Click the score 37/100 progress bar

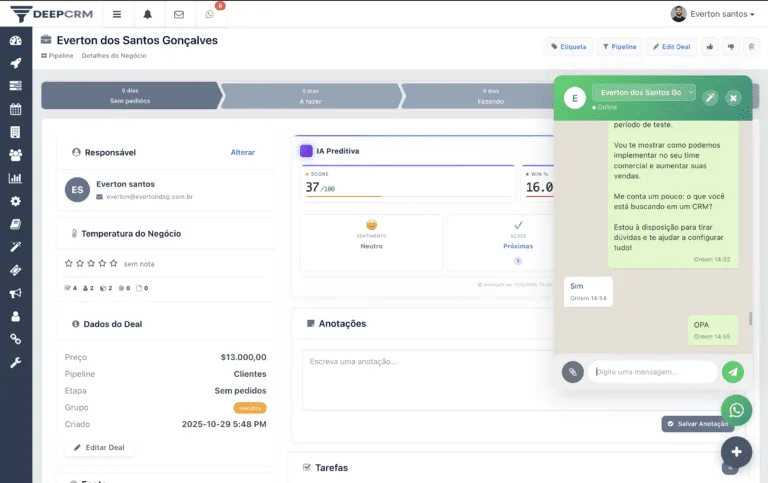[x=408, y=196]
